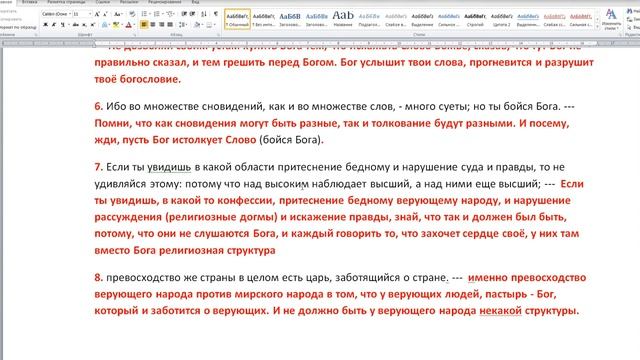Image resolution: width=640 pixels, height=360 pixels.
Task: Open the Разметка страницы ribbon tab
Action: (x=66, y=2)
